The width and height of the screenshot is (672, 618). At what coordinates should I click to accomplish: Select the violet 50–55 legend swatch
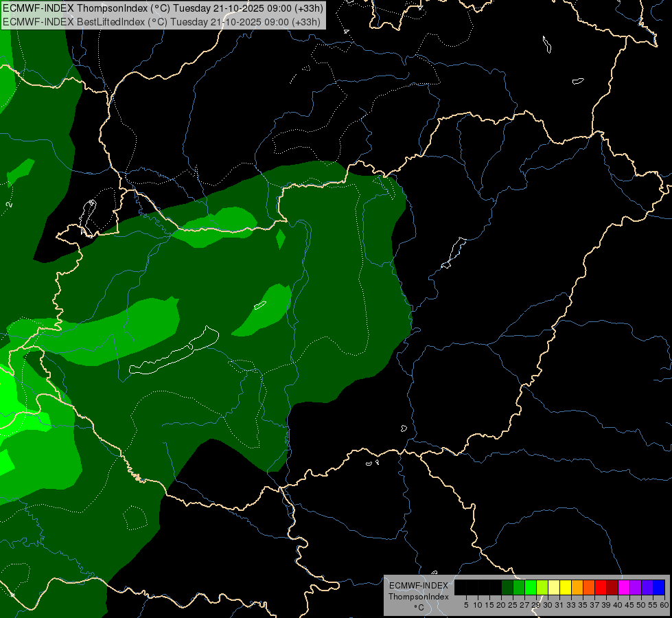point(647,587)
